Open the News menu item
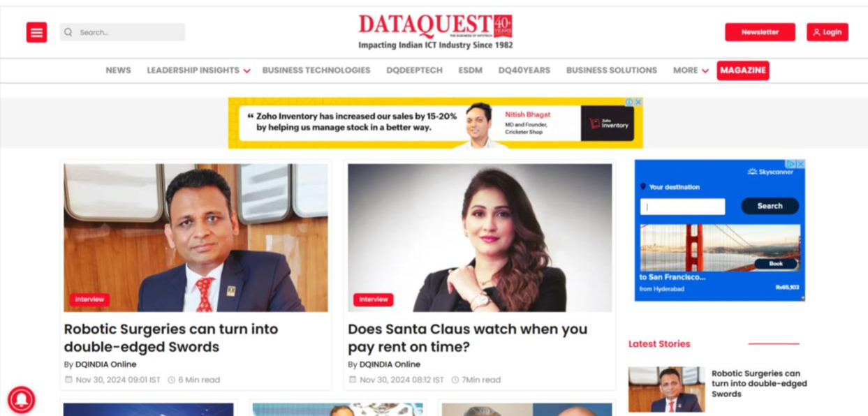Image resolution: width=868 pixels, height=416 pixels. coord(118,70)
